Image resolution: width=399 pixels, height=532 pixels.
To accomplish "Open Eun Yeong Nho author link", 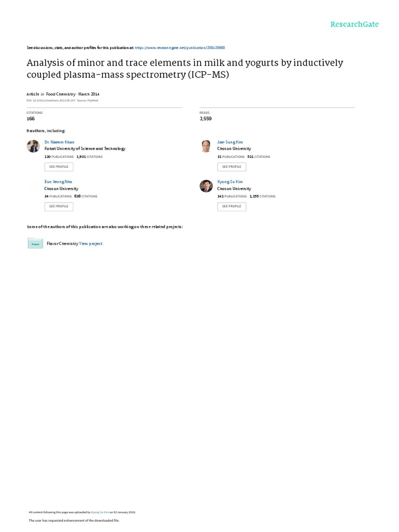I will click(58, 182).
